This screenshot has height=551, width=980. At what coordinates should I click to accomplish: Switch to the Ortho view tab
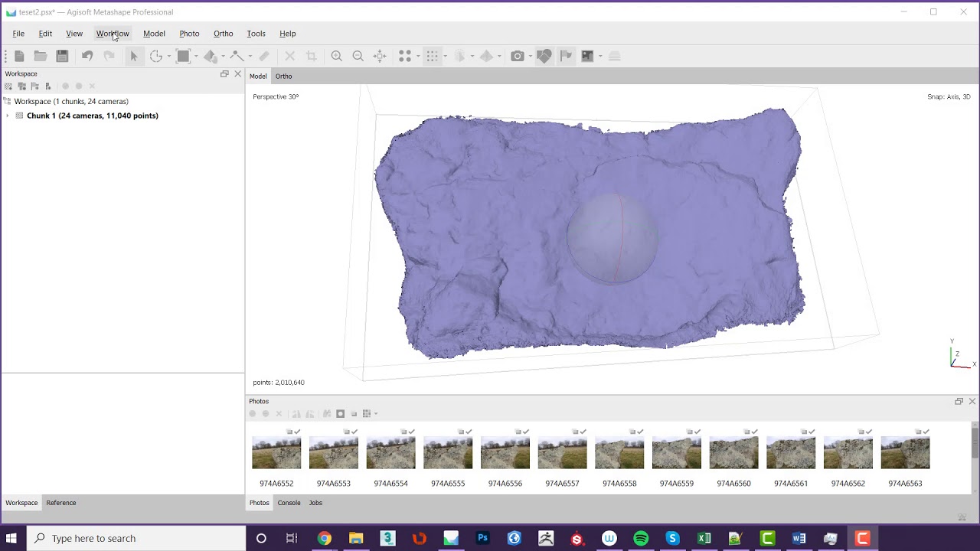[x=283, y=77]
